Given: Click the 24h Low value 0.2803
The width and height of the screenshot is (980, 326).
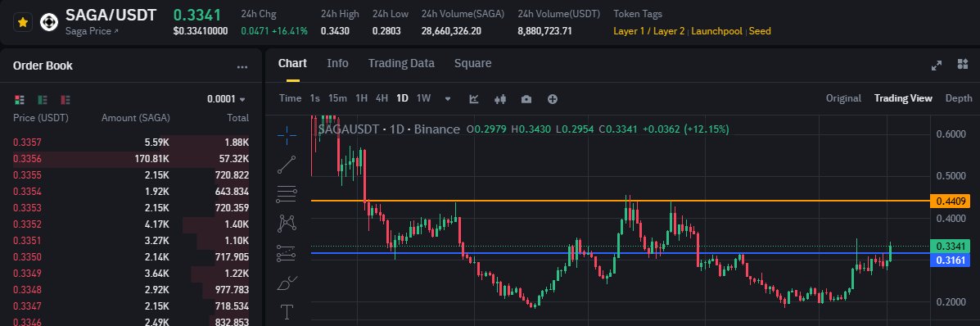Looking at the screenshot, I should [x=387, y=30].
